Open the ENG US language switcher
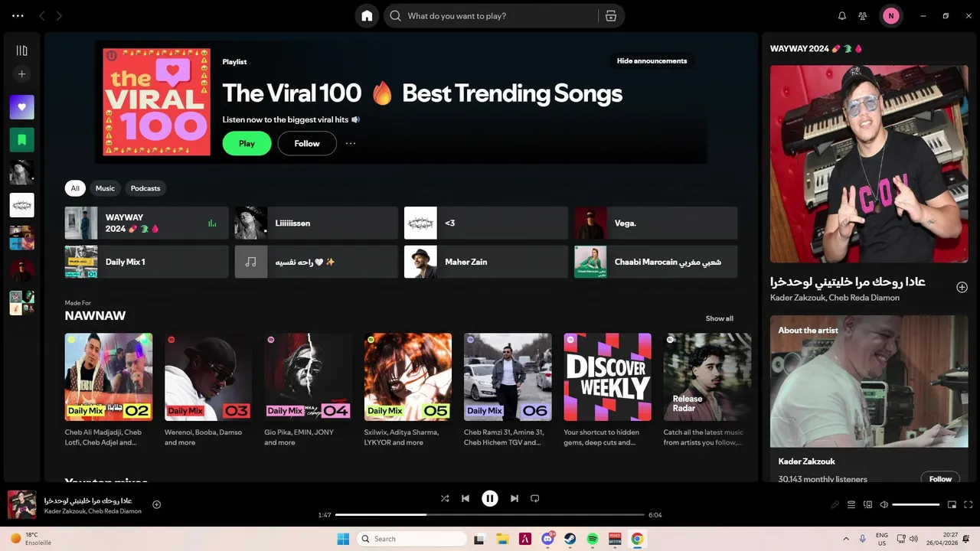The image size is (980, 551). tap(882, 539)
